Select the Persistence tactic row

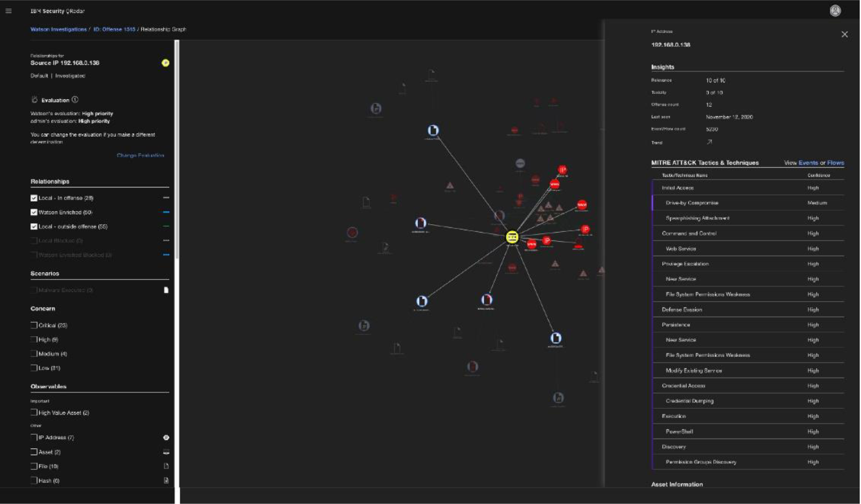point(748,325)
